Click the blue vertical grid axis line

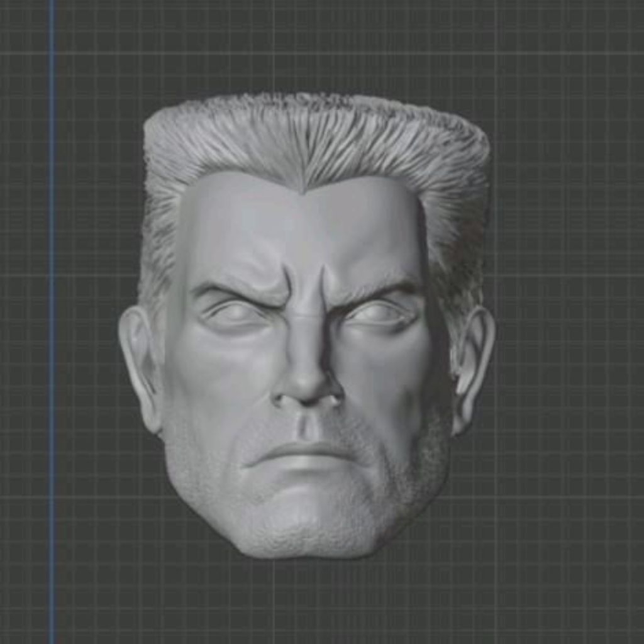[x=49, y=314]
